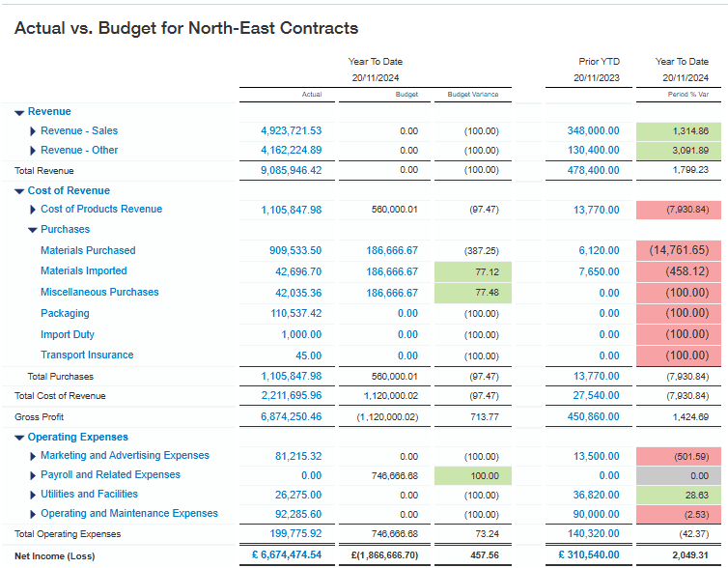Image resolution: width=728 pixels, height=568 pixels.
Task: Open prior YTD Materials Imported 7,650.00
Action: click(x=599, y=271)
